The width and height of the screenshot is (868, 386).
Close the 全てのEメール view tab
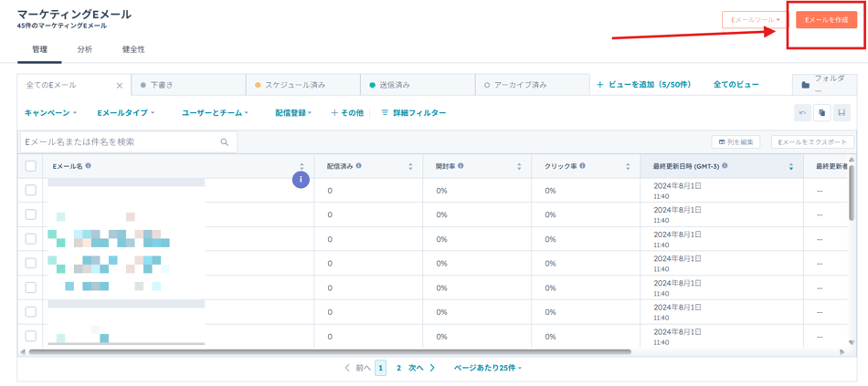(x=120, y=85)
